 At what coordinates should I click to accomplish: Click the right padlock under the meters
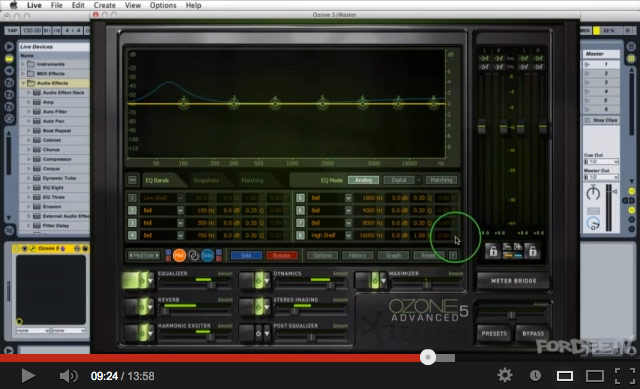pyautogui.click(x=533, y=251)
